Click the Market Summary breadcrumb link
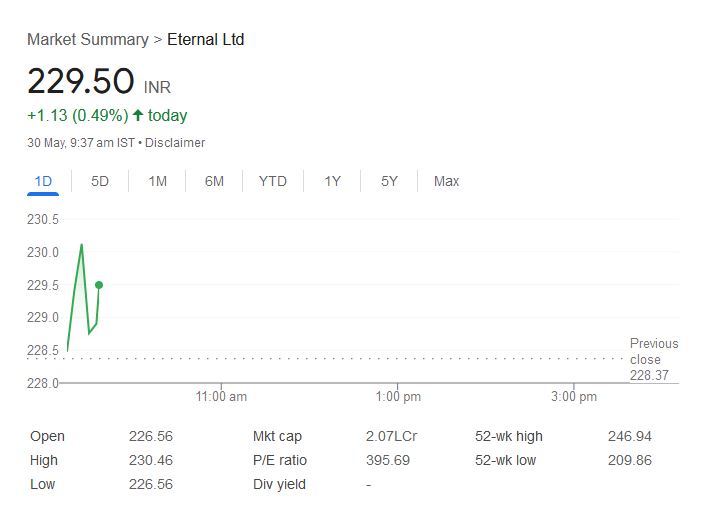Viewport: 710px width, 505px height. pyautogui.click(x=87, y=40)
